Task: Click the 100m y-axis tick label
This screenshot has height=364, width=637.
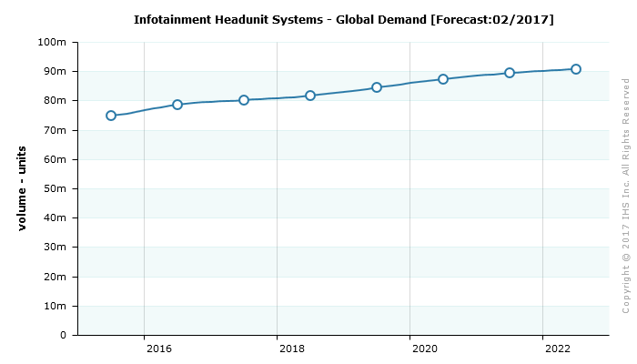Action: click(53, 42)
